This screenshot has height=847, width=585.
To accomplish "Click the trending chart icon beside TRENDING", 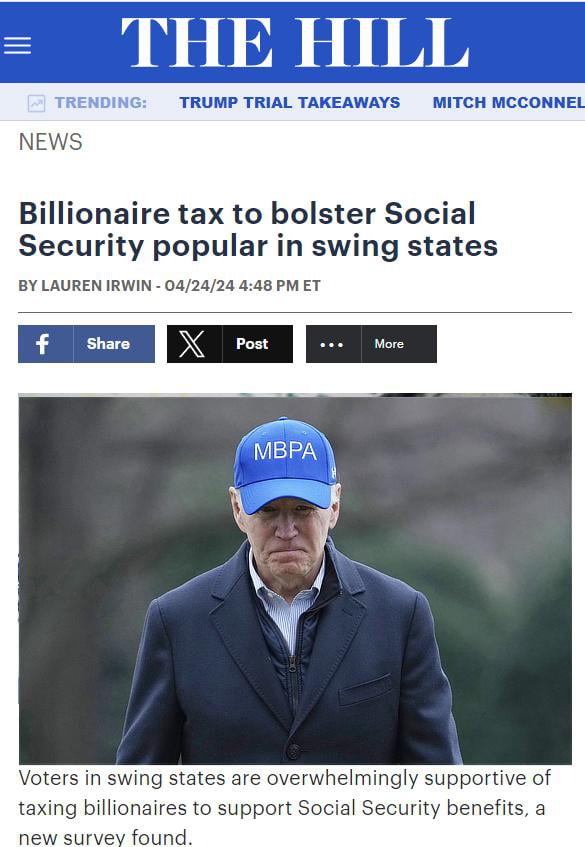I will pyautogui.click(x=34, y=102).
